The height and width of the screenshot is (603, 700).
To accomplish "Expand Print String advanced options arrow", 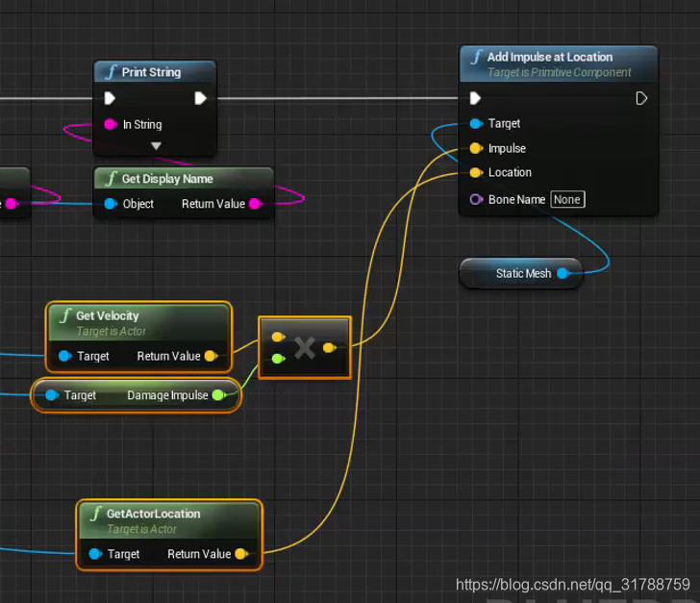I will 156,145.
